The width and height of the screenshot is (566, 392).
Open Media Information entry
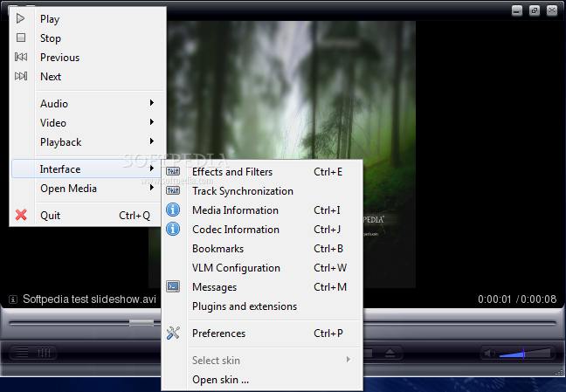point(263,210)
